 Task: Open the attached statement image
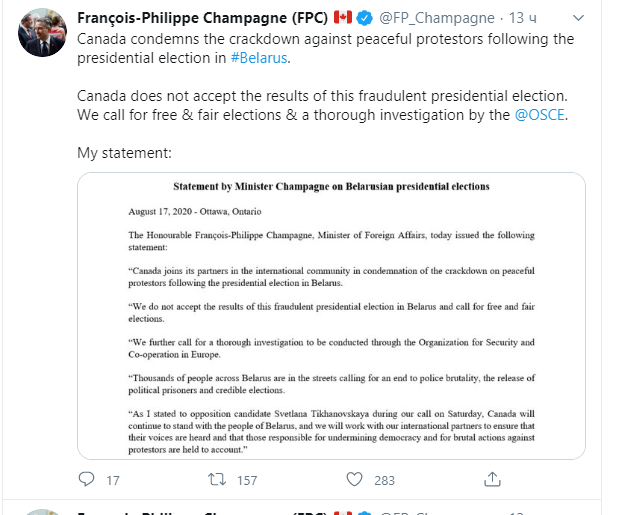pos(331,316)
